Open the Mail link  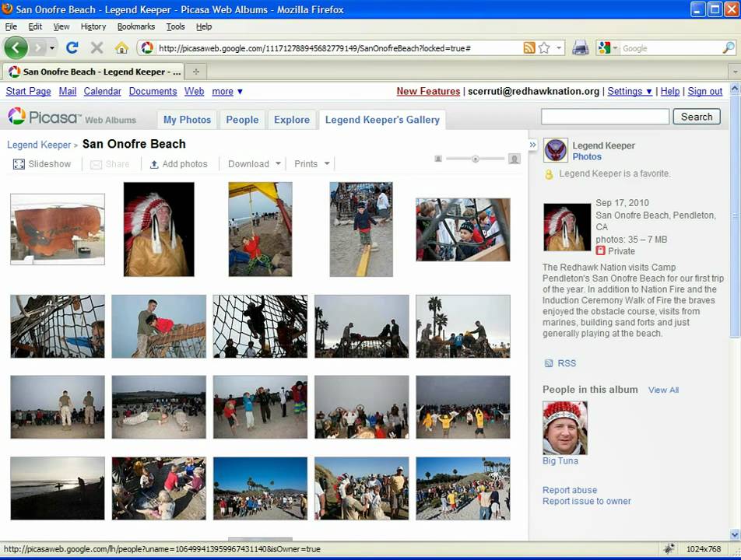point(68,91)
